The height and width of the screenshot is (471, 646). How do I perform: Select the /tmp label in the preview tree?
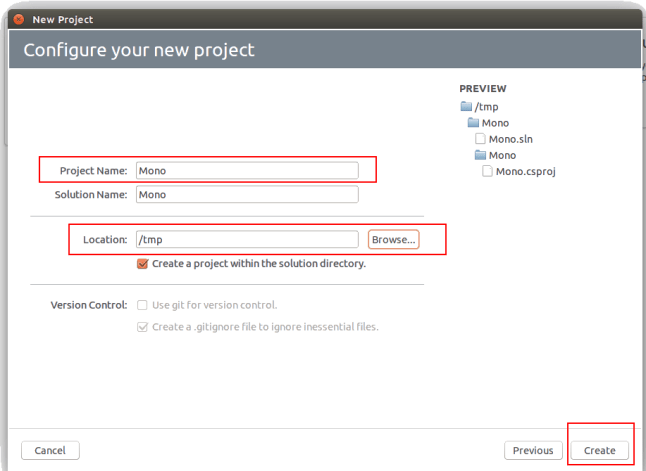487,107
